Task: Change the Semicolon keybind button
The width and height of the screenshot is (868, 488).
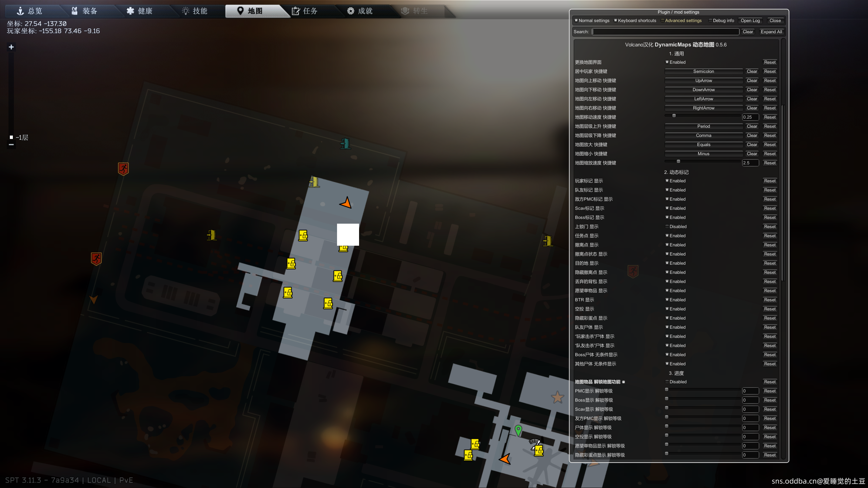Action: pyautogui.click(x=704, y=72)
